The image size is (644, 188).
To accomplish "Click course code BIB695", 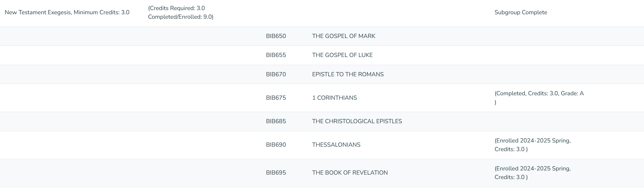I will click(x=276, y=173).
